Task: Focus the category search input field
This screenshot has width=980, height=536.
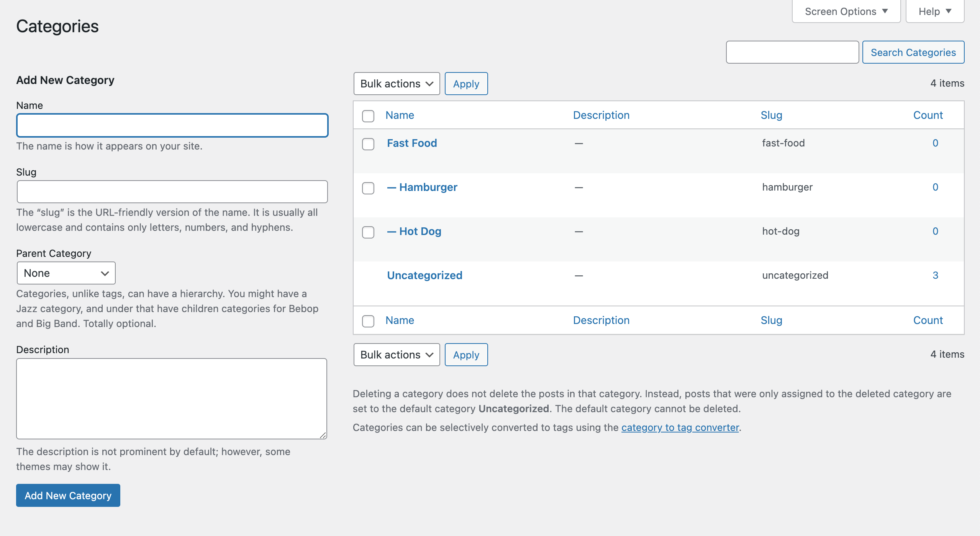Action: 792,52
